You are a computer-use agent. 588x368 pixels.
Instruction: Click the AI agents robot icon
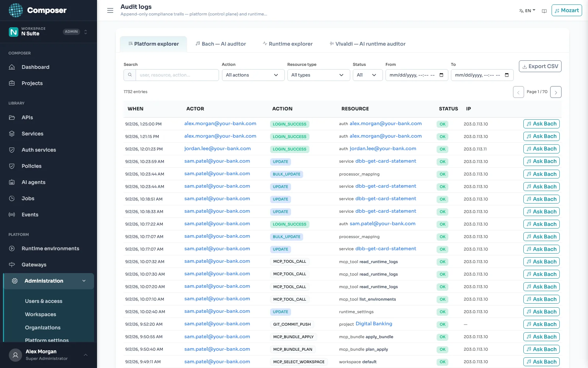click(12, 182)
